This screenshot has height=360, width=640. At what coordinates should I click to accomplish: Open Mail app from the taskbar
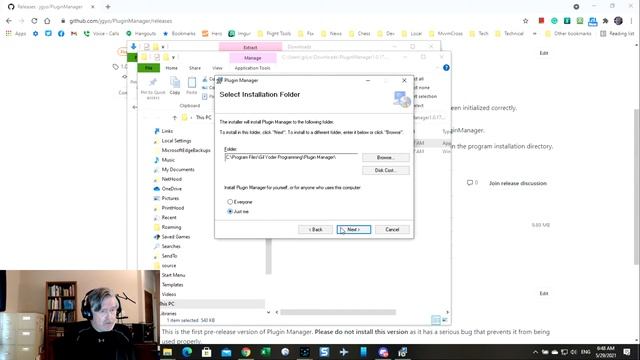(226, 352)
